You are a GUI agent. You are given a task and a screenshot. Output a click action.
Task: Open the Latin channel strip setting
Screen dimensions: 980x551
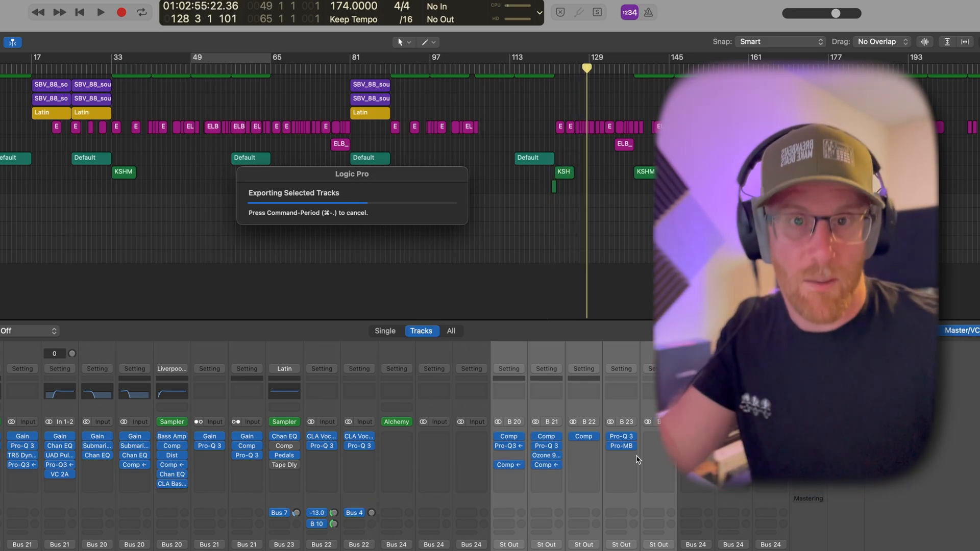click(x=284, y=368)
